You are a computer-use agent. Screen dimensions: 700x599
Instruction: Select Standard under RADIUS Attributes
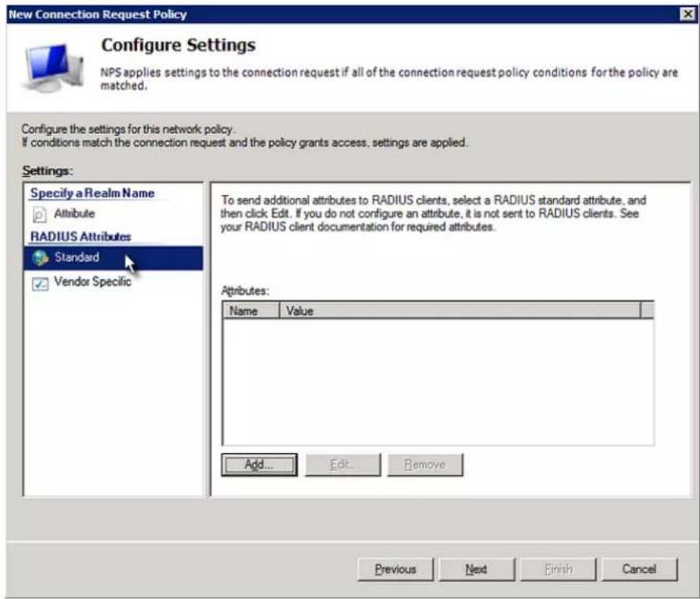[x=113, y=257]
